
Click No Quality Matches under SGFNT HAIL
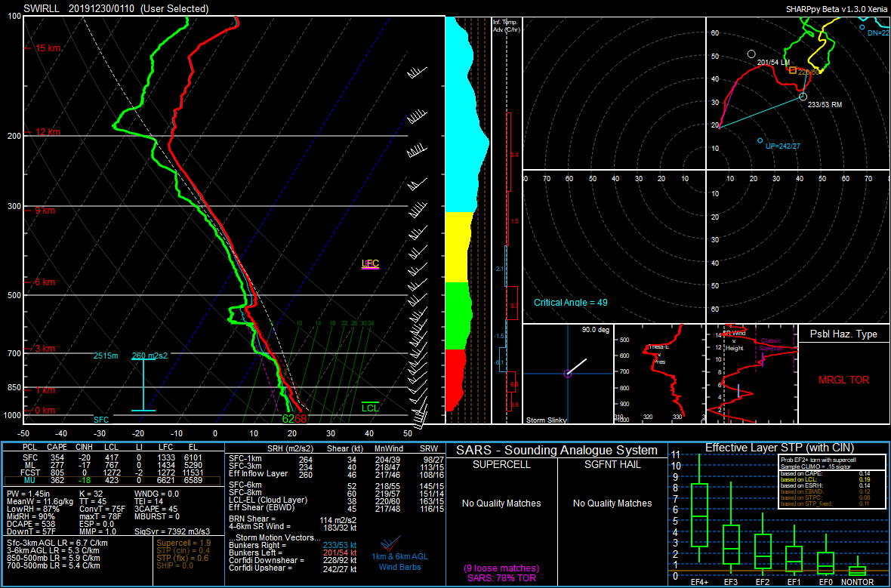pos(612,503)
